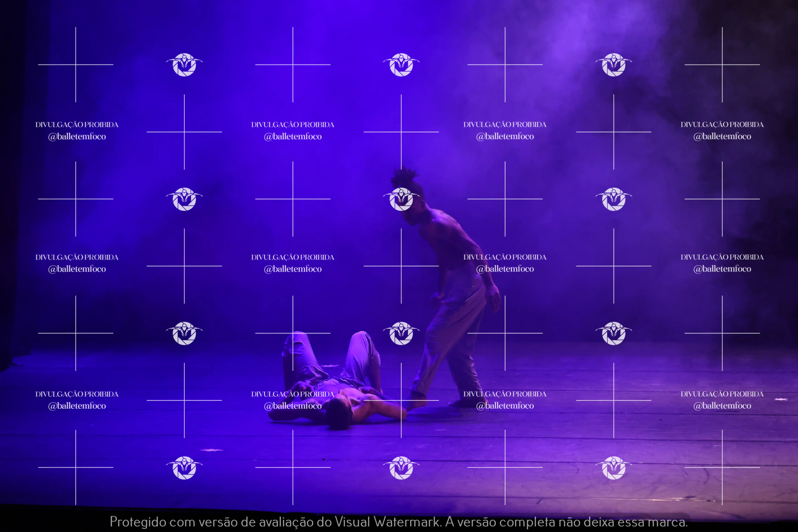Click the word "Protegido" in the bottom caption
Viewport: 798px width, 532px height.
[138, 521]
